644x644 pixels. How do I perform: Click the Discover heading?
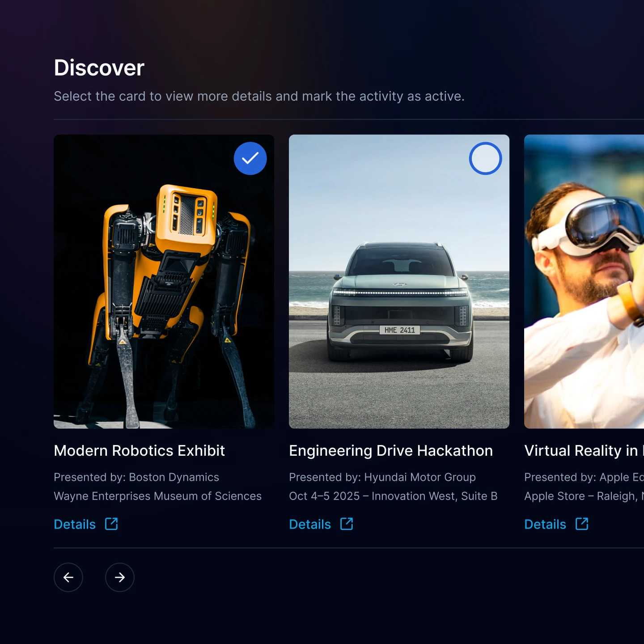99,68
